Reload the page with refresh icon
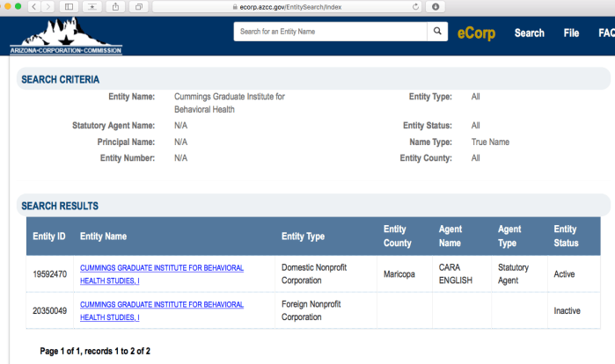The image size is (615, 364). 415,6
